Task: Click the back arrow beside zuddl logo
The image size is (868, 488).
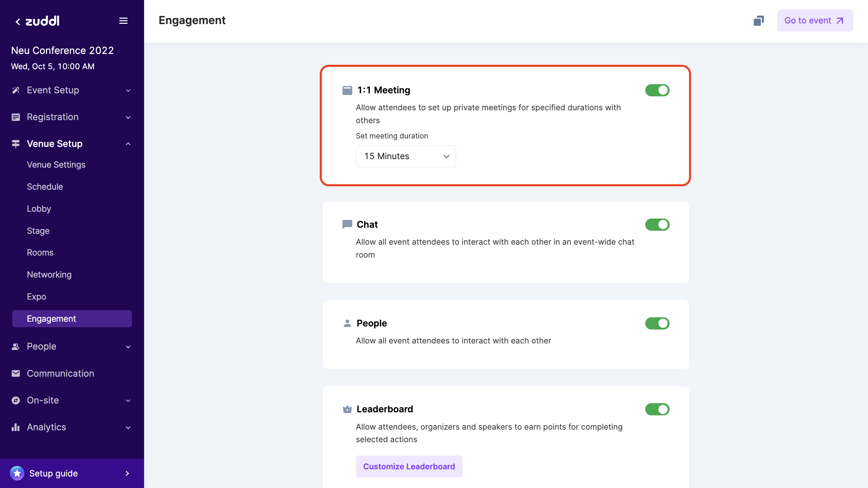Action: coord(18,22)
